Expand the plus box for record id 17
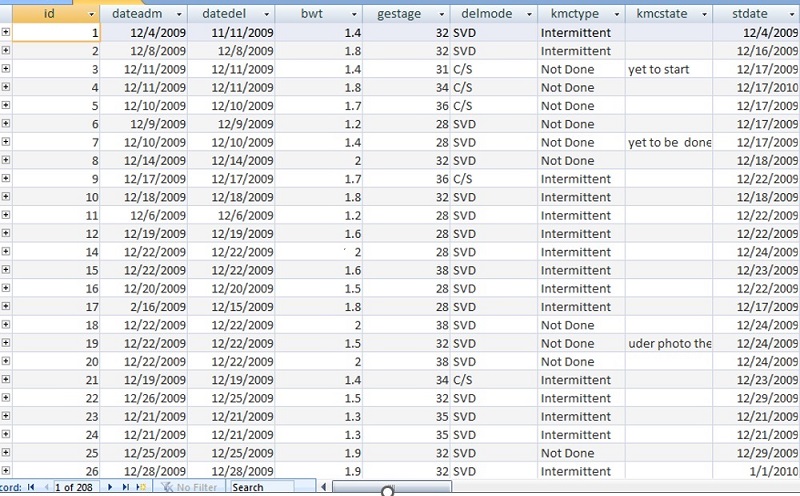The width and height of the screenshot is (800, 496). tap(6, 306)
